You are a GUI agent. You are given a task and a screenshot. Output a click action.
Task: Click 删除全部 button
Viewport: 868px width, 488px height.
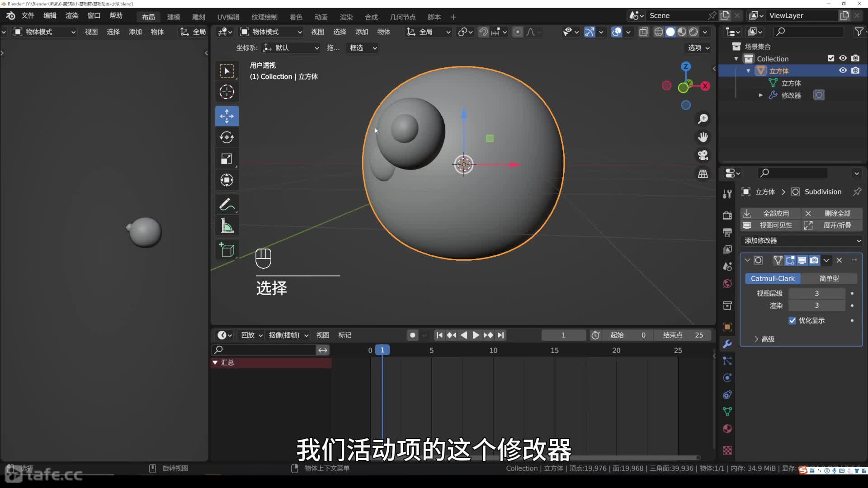832,213
